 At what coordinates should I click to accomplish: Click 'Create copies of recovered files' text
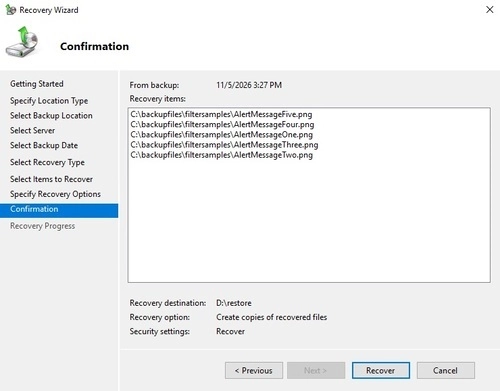(x=271, y=317)
